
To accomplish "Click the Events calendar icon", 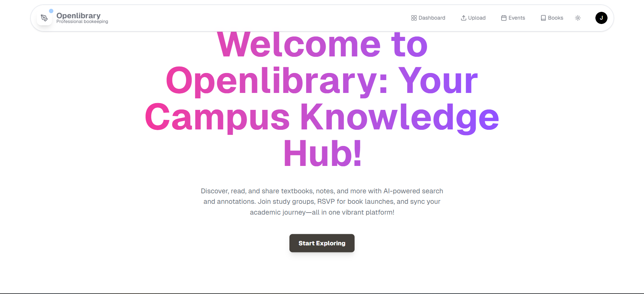I will [504, 18].
